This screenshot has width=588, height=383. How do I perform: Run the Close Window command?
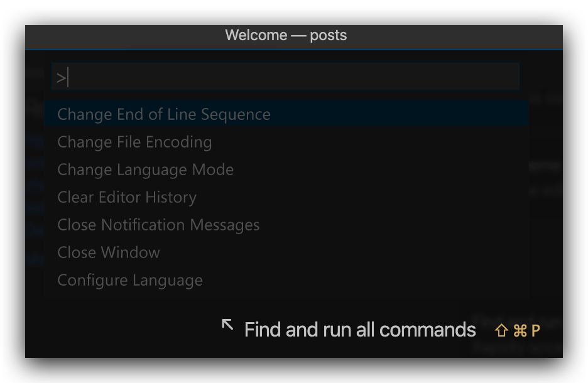pyautogui.click(x=109, y=253)
